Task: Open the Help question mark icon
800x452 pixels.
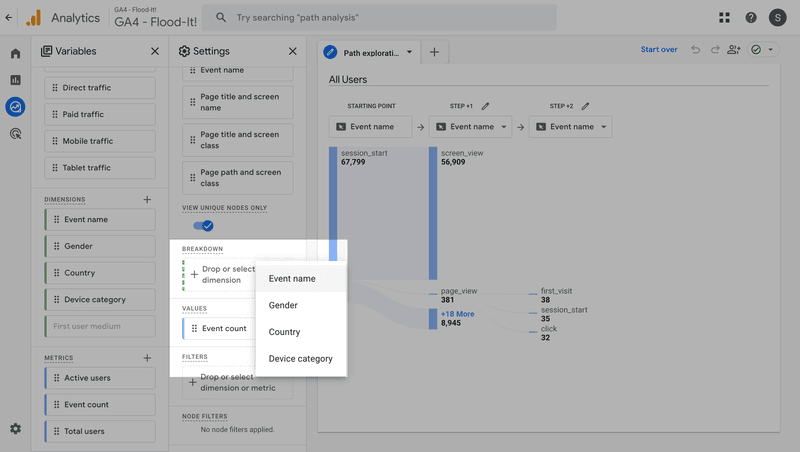Action: 751,17
